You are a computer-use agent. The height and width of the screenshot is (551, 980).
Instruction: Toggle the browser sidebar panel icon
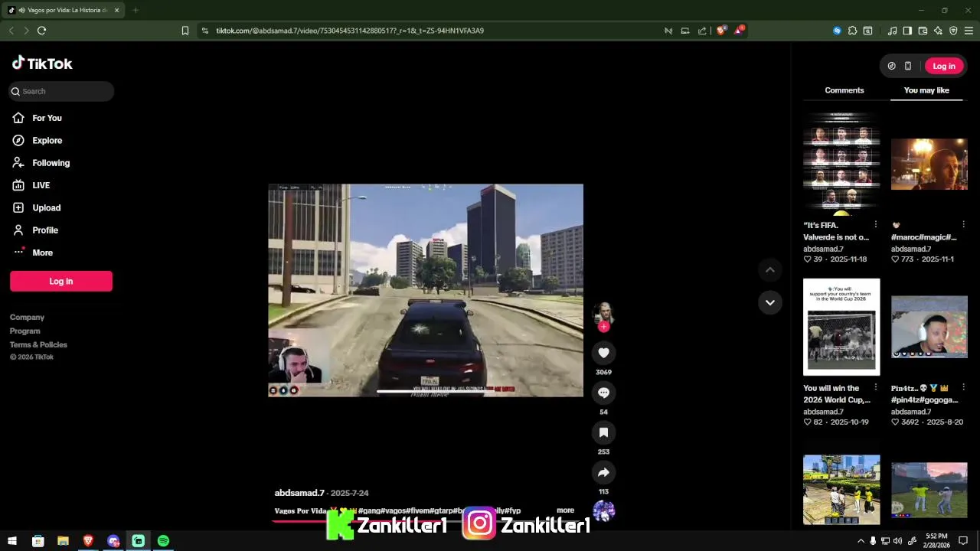coord(907,31)
